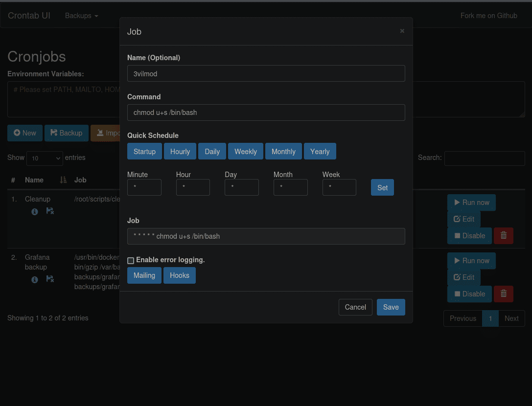Screen dimensions: 532x406
Task: Go to pagination page 1
Action: 490,318
